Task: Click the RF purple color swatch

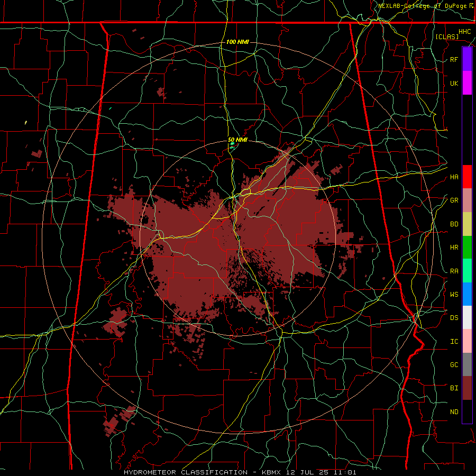Action: click(467, 59)
